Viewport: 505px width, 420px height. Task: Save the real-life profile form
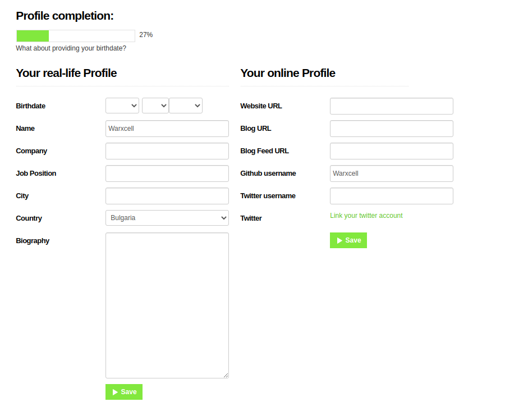[124, 392]
